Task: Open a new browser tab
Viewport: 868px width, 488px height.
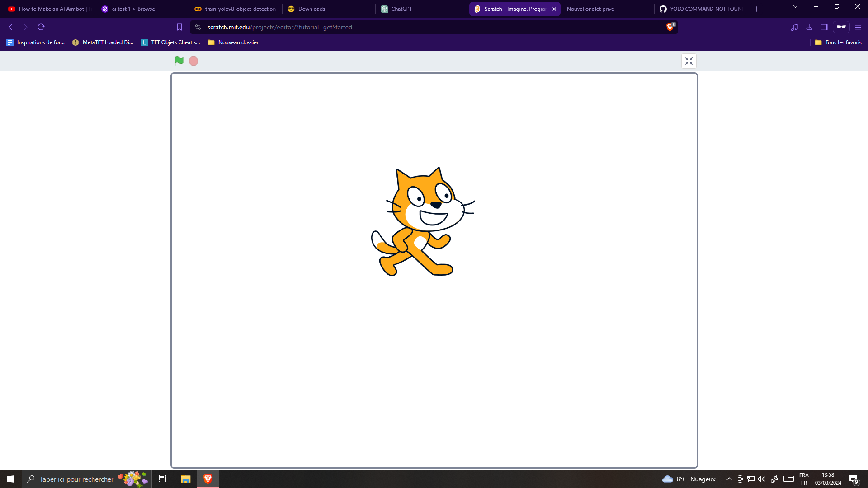Action: pyautogui.click(x=756, y=9)
